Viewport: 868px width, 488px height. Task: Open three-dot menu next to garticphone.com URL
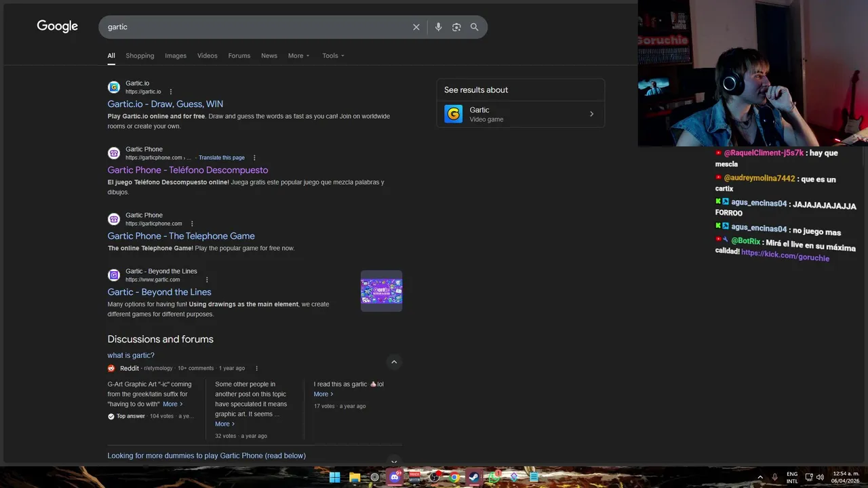[192, 224]
